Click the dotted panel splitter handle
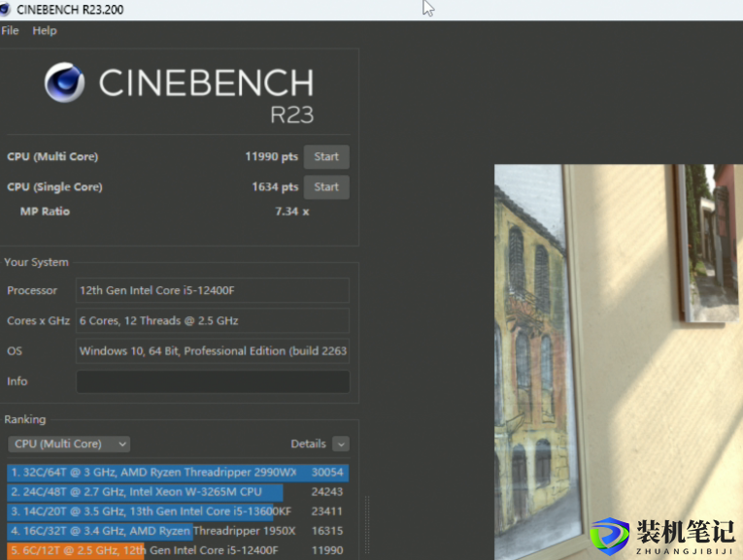Image resolution: width=743 pixels, height=560 pixels. (x=367, y=524)
